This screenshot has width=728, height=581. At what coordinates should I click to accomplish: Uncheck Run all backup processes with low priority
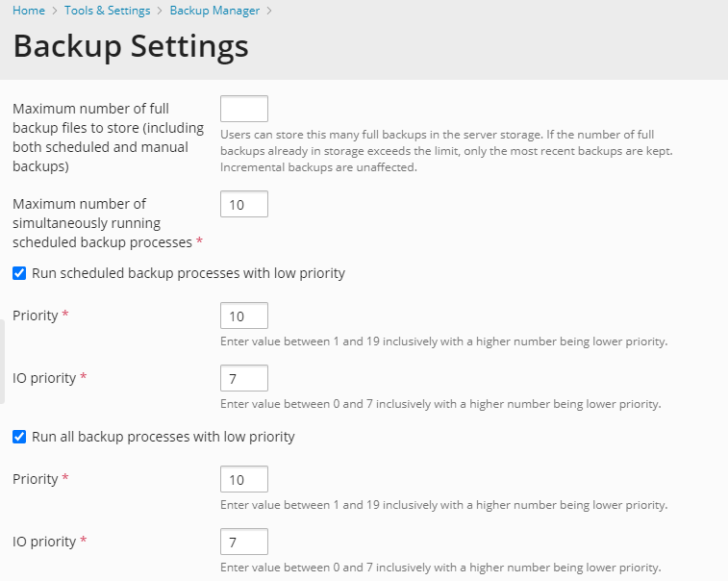[x=19, y=437]
